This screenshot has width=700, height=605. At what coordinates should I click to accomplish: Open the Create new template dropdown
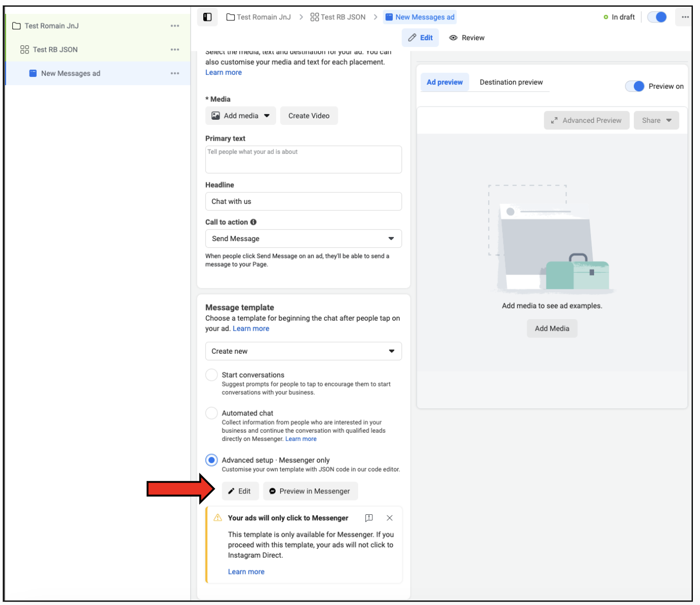tap(303, 351)
